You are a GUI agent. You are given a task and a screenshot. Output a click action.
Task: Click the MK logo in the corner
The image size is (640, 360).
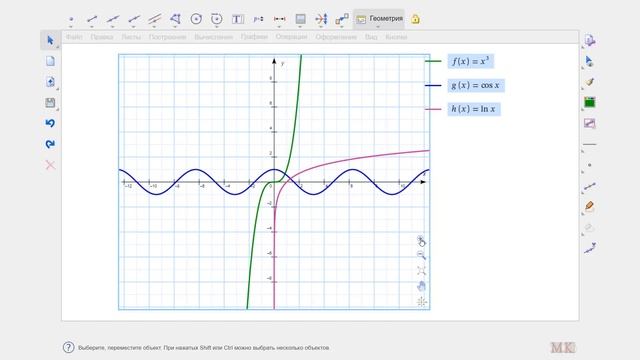(x=563, y=347)
